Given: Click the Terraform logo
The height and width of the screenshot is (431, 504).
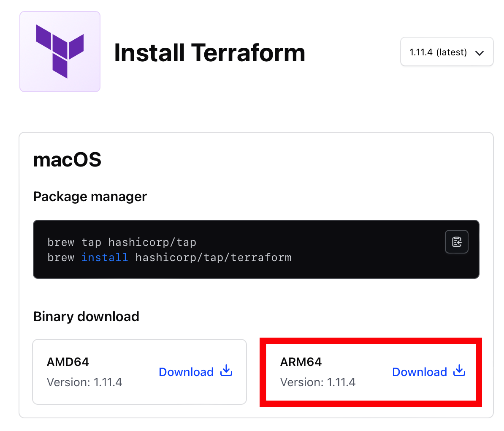Looking at the screenshot, I should tap(60, 52).
